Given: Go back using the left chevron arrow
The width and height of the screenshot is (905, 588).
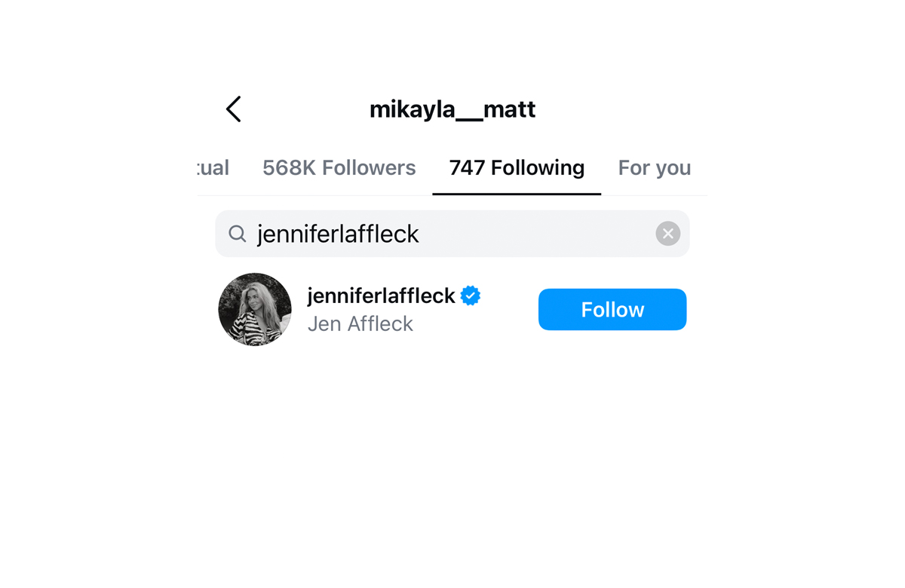Looking at the screenshot, I should (x=234, y=109).
